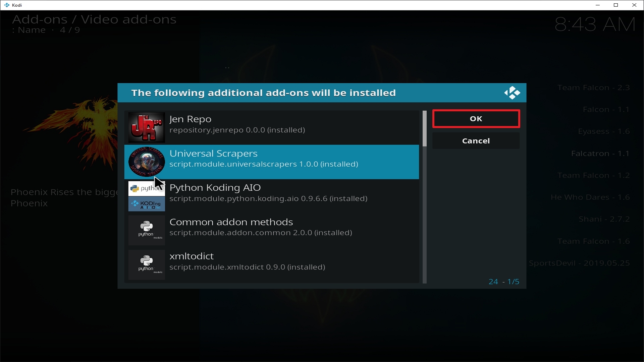Click Falcatron - 1.1 in background list
Screen dimensions: 644x362
coord(600,154)
